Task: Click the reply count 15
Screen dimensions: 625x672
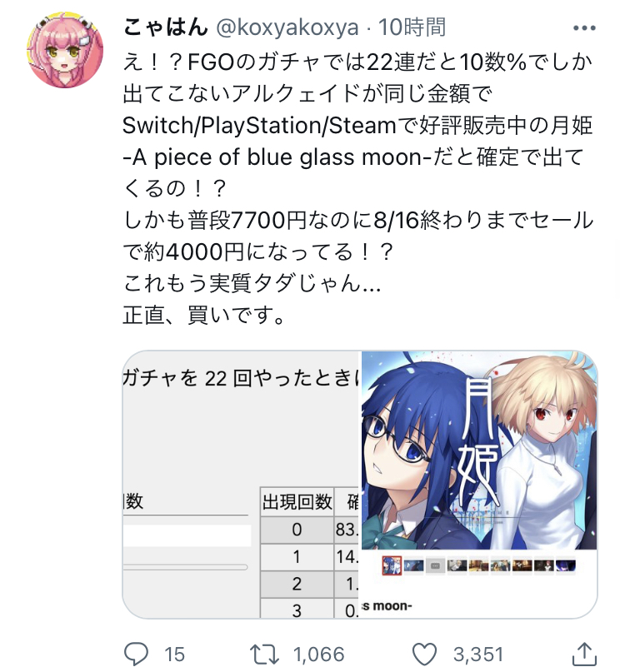Action: (175, 655)
